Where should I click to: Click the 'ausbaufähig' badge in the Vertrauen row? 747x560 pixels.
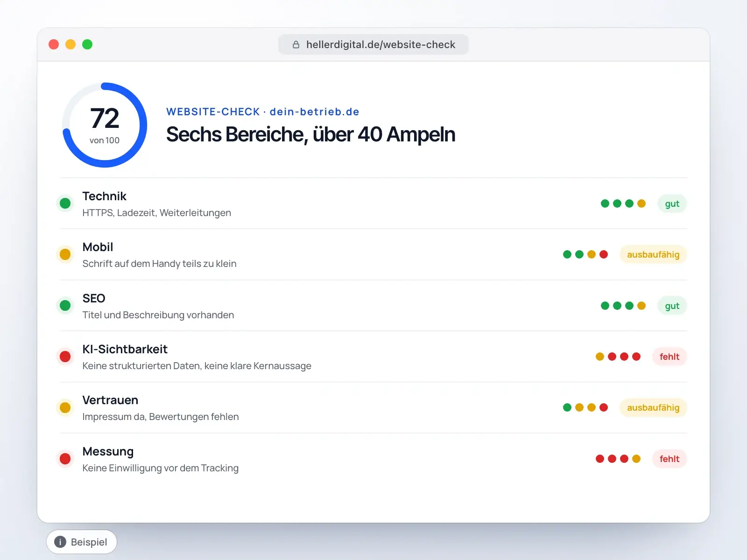(x=653, y=408)
